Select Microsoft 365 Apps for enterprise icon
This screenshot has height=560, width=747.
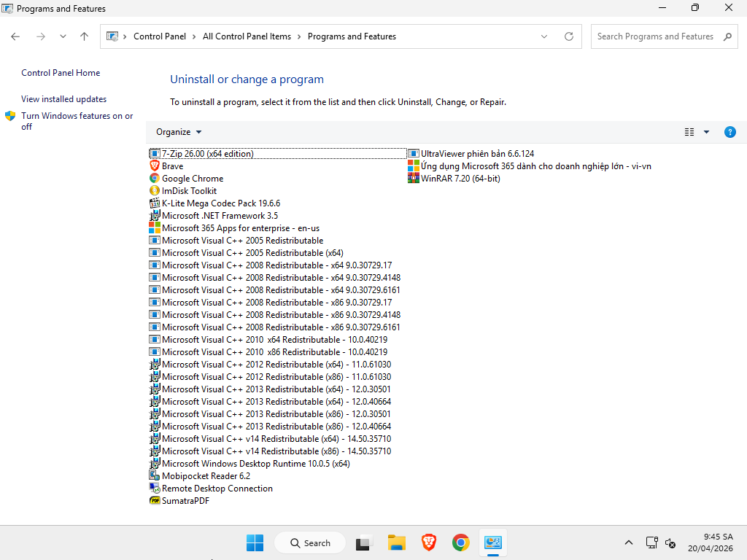tap(155, 228)
